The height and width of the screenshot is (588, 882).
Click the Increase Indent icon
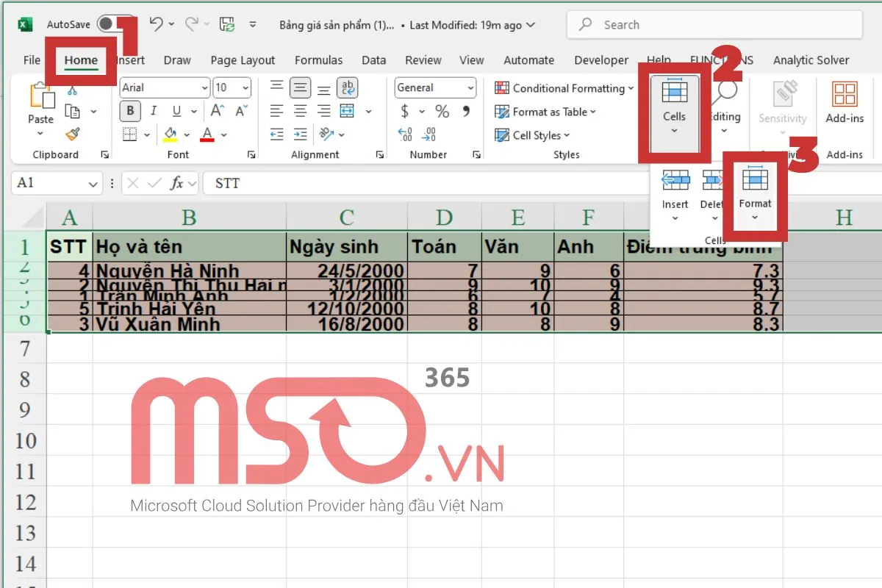coord(300,135)
